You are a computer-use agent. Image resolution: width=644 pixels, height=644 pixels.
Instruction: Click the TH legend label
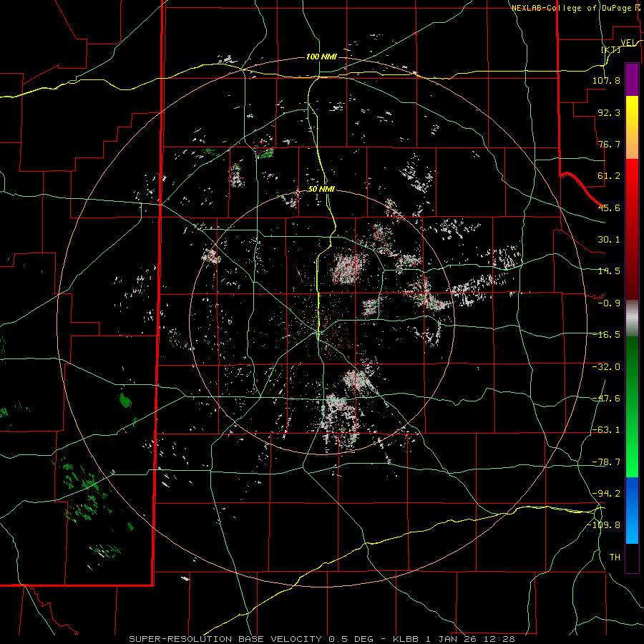pyautogui.click(x=615, y=557)
